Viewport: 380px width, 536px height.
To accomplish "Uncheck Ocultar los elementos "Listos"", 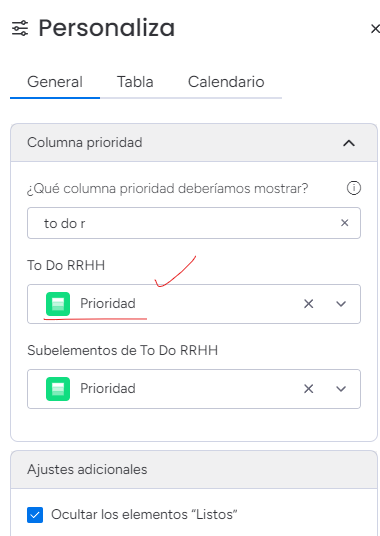I will click(35, 515).
